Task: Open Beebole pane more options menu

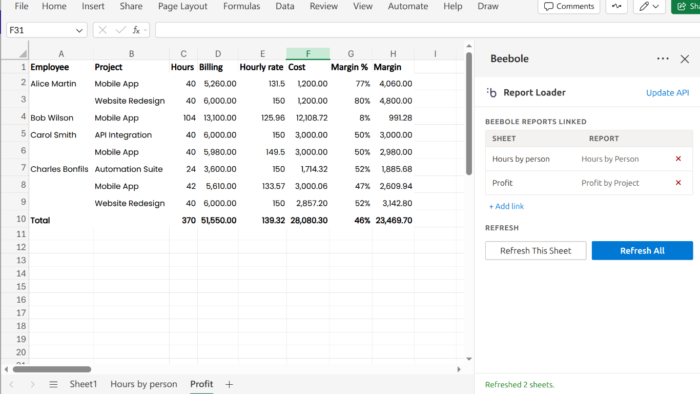Action: click(662, 58)
